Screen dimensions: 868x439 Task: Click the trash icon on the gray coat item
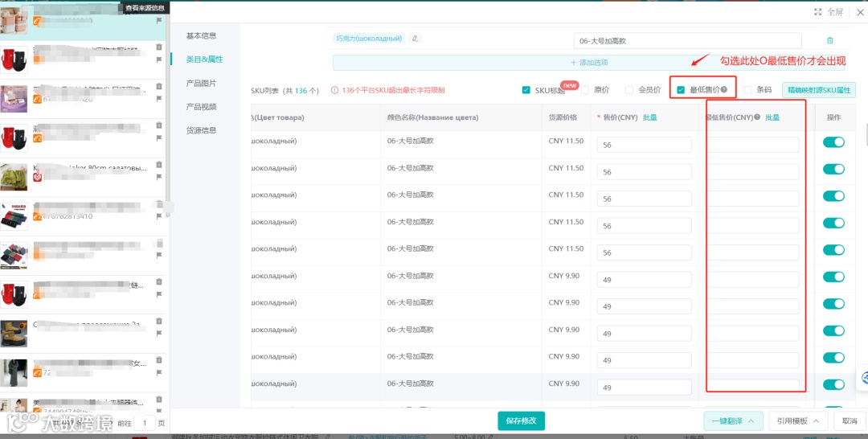tap(159, 360)
